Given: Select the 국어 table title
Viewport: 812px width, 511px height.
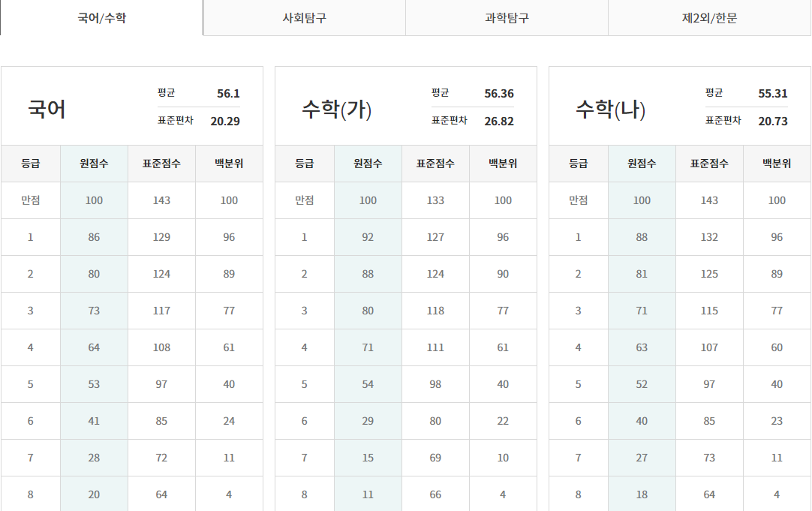Looking at the screenshot, I should point(47,110).
